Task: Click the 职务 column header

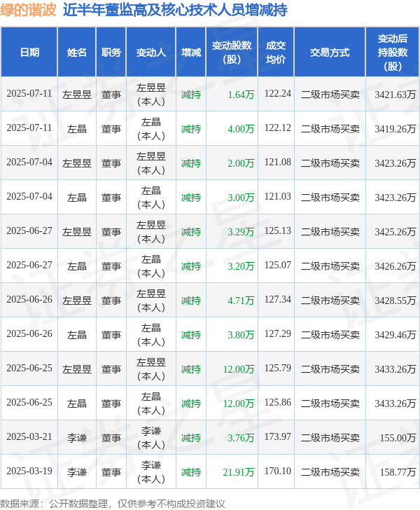Action: (111, 53)
